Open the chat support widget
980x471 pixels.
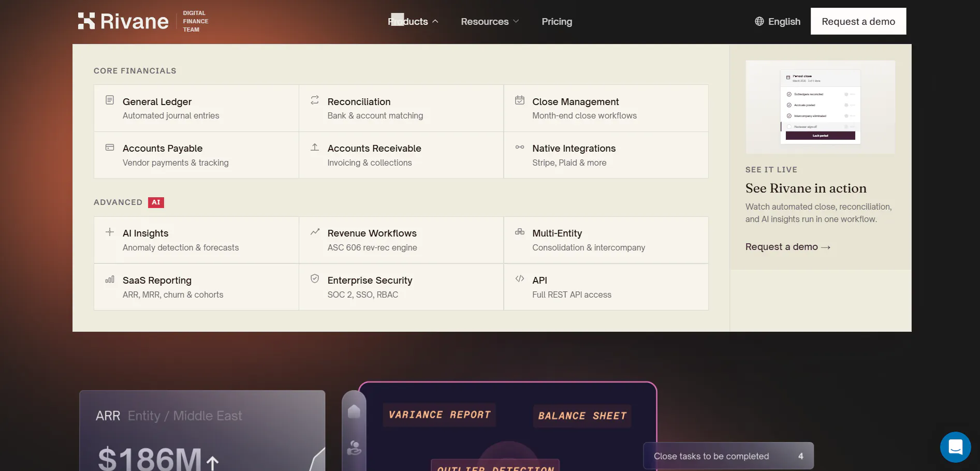[x=956, y=447]
